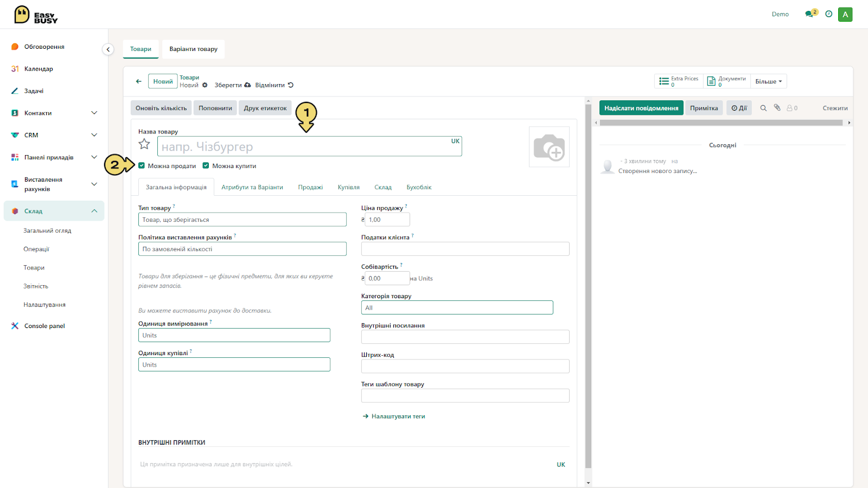Open the gear actions menu next to Новий
This screenshot has height=488, width=868.
[205, 85]
